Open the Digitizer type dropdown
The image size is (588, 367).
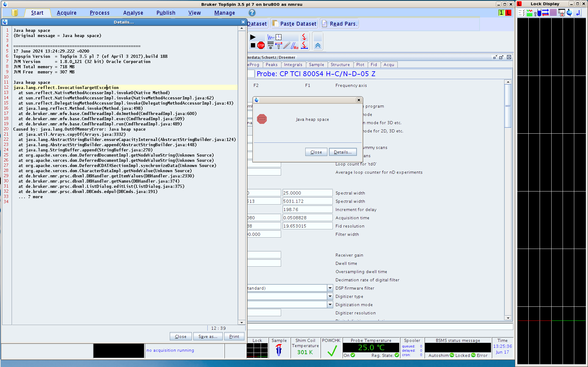pos(330,296)
